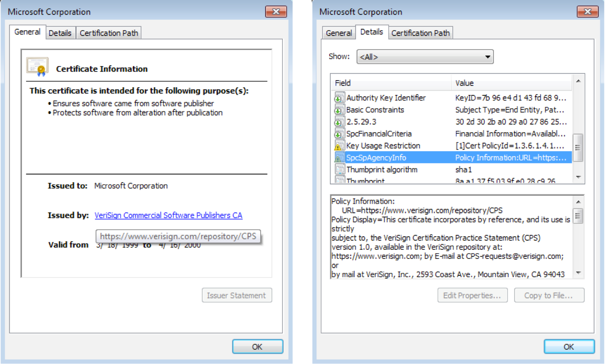Viewport: 605px width, 364px height.
Task: Select the Authority Key Identifier row
Action: coord(452,98)
